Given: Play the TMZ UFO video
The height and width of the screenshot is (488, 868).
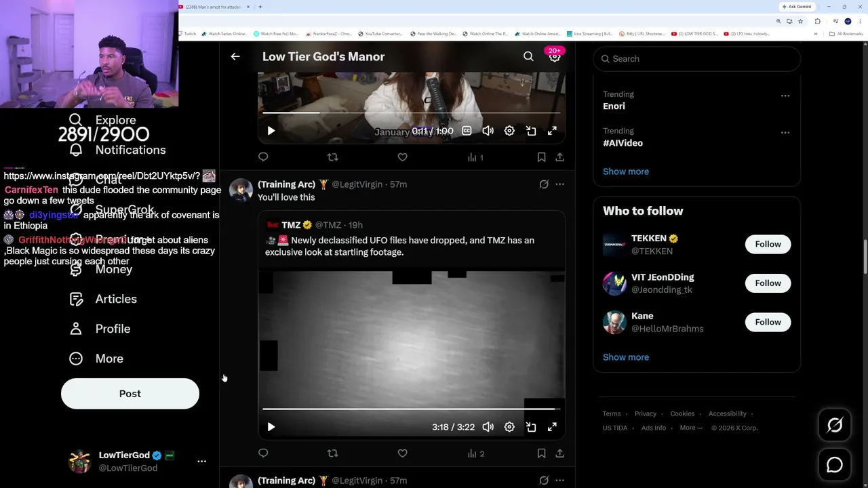Looking at the screenshot, I should [x=271, y=427].
